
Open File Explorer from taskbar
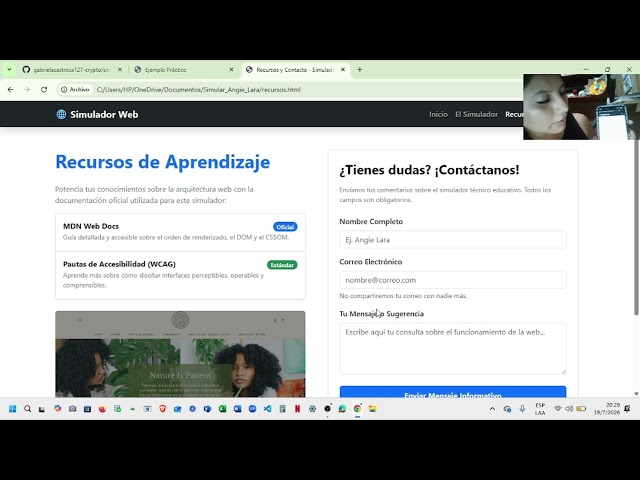[372, 409]
